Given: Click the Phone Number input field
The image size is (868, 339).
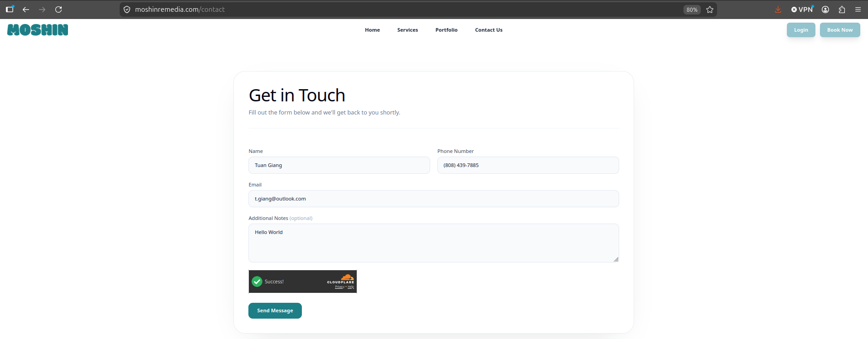Looking at the screenshot, I should [528, 165].
